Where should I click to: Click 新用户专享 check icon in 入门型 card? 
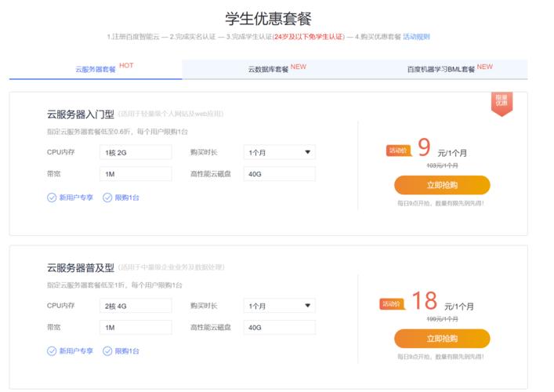point(52,198)
